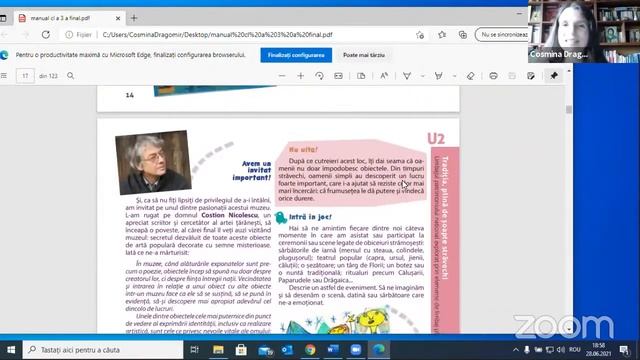
Task: Fit PDF to page width
Action: [x=338, y=76]
